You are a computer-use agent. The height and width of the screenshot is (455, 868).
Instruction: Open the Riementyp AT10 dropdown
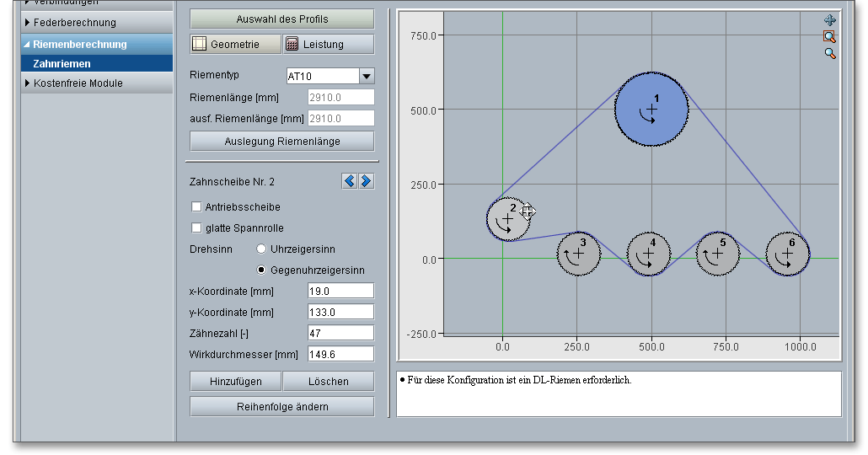[367, 77]
